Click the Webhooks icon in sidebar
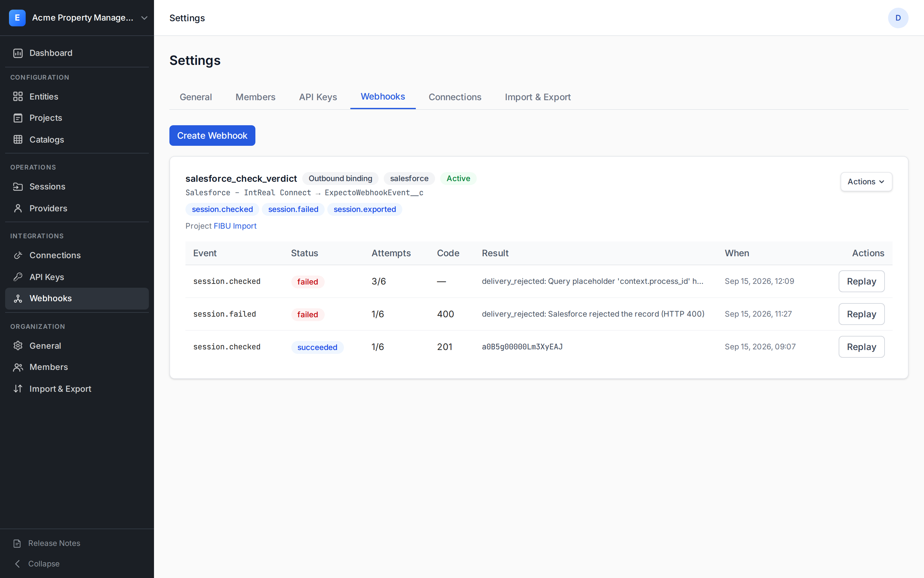Image resolution: width=924 pixels, height=578 pixels. pos(18,299)
